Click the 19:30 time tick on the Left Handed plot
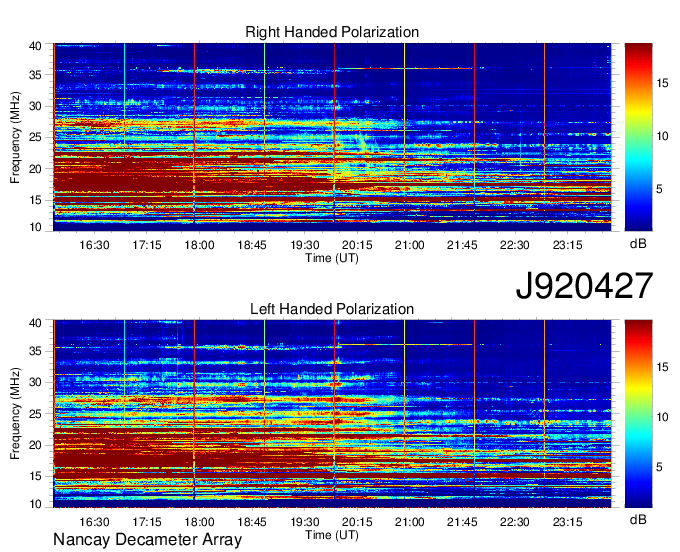Viewport: 680px width, 552px height. [x=305, y=522]
